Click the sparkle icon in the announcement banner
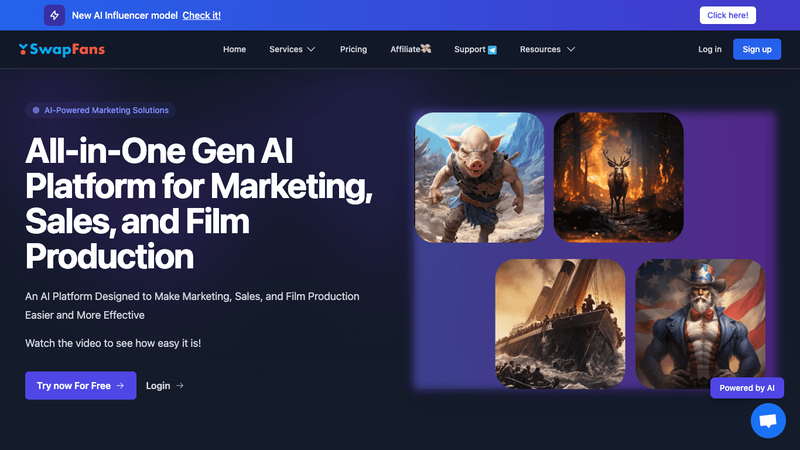Image resolution: width=800 pixels, height=450 pixels. coord(55,15)
